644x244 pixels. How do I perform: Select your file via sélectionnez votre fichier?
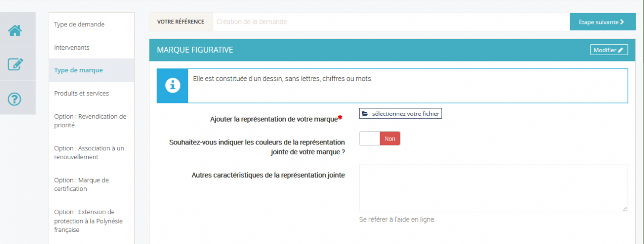pyautogui.click(x=401, y=114)
